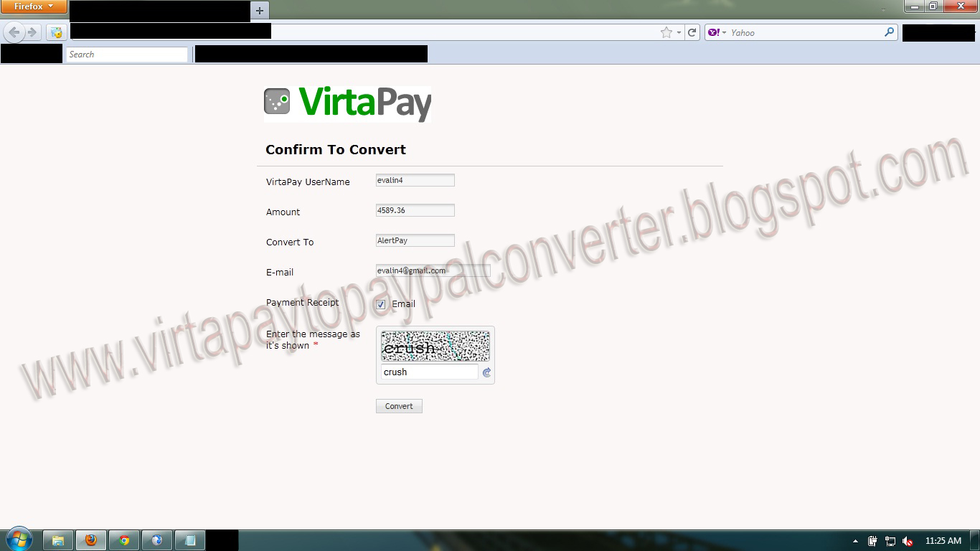Open the Firefox orange menu dropdown
The height and width of the screenshot is (551, 980).
coord(34,6)
